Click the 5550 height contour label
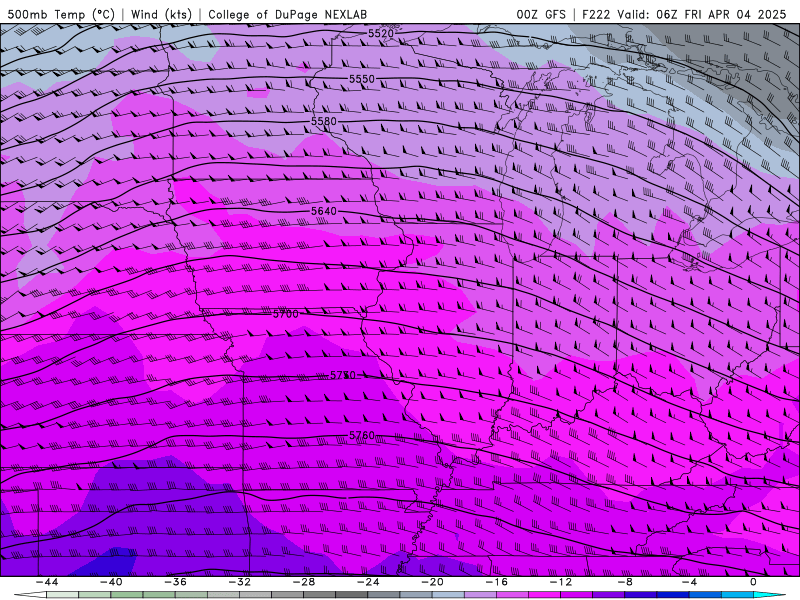Viewport: 800px width, 600px height. tap(362, 79)
